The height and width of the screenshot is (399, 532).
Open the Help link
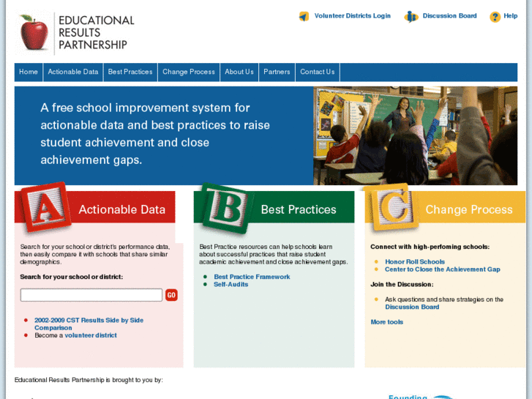click(x=510, y=16)
